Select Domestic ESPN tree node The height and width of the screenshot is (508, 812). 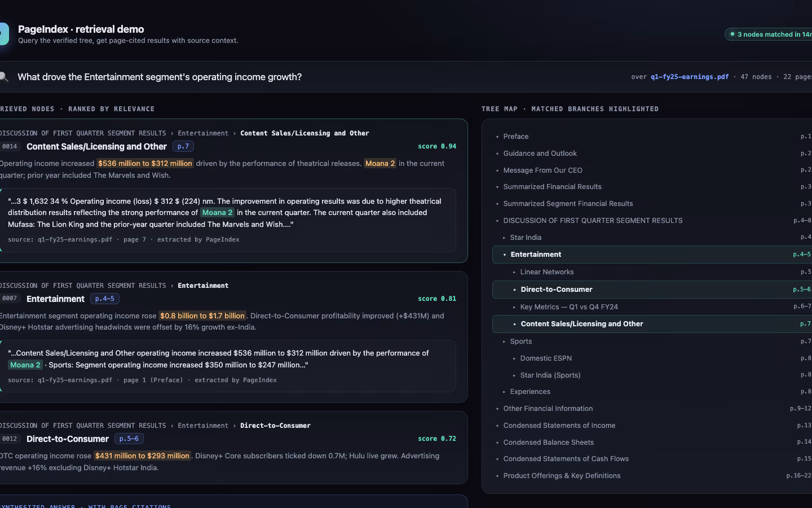pyautogui.click(x=546, y=358)
